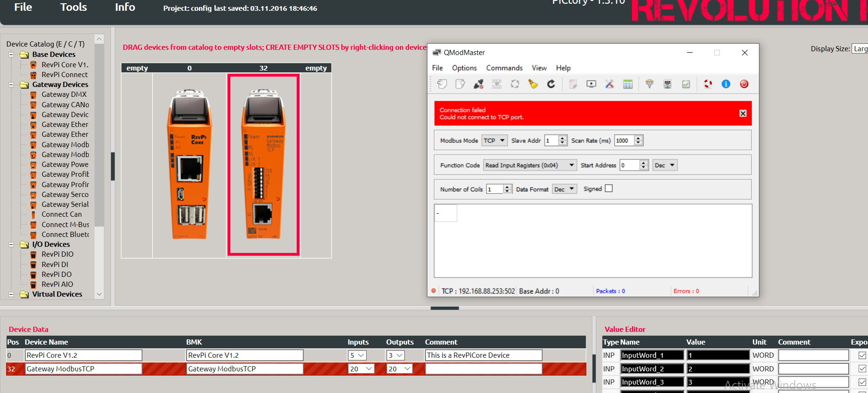Open Outputs dropdown for RevPi Core V1.2
This screenshot has height=393, width=868.
click(x=395, y=355)
